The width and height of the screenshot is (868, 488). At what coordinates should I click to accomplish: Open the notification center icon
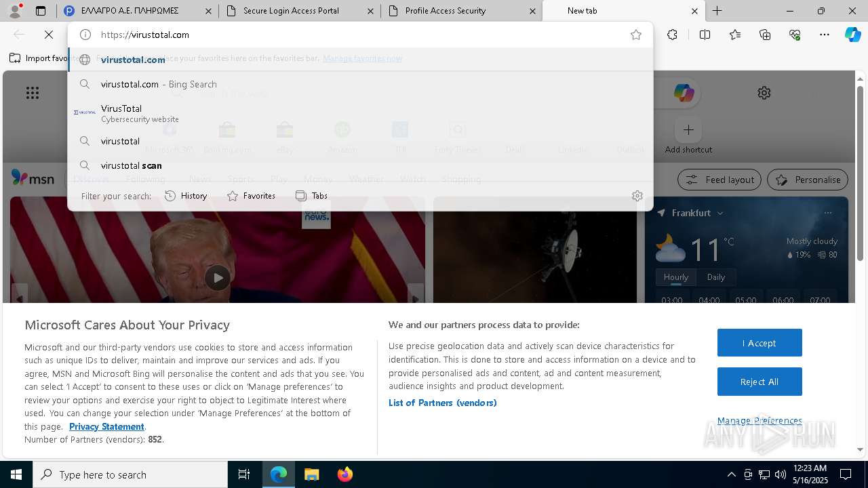(846, 474)
